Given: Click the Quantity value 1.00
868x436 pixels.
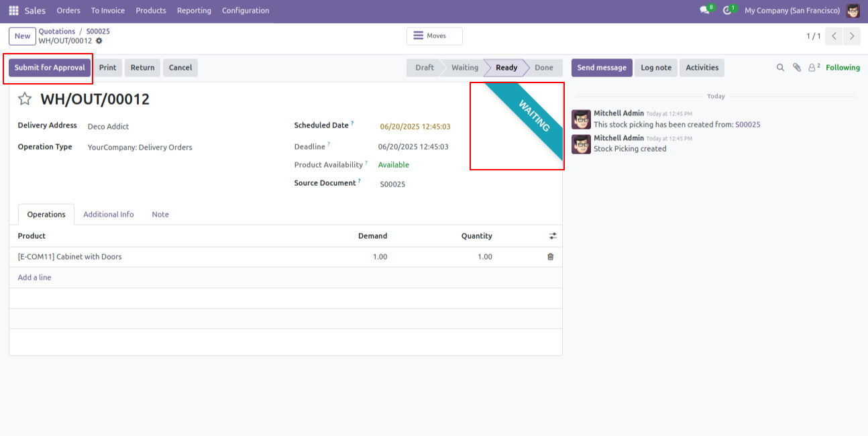Looking at the screenshot, I should (485, 257).
